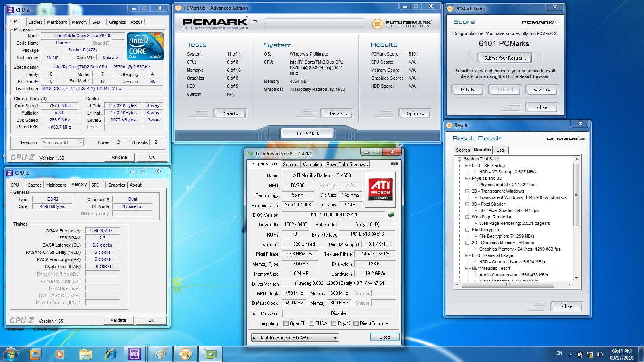Click Options... under Results in PCMark05
The width and height of the screenshot is (644, 362).
[416, 113]
